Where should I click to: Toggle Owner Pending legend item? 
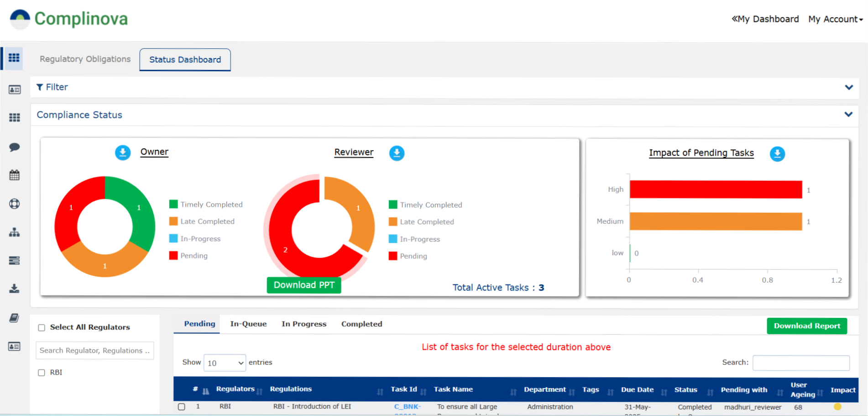(188, 255)
